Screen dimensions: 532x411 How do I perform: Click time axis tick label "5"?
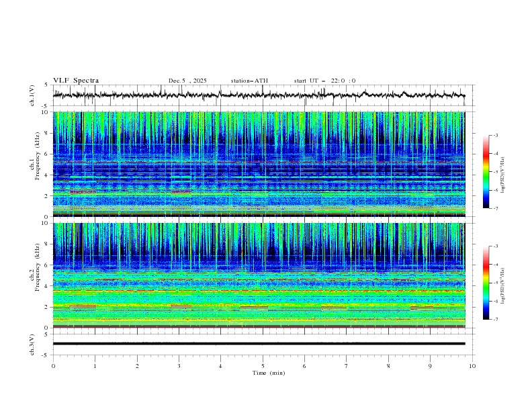coord(263,366)
